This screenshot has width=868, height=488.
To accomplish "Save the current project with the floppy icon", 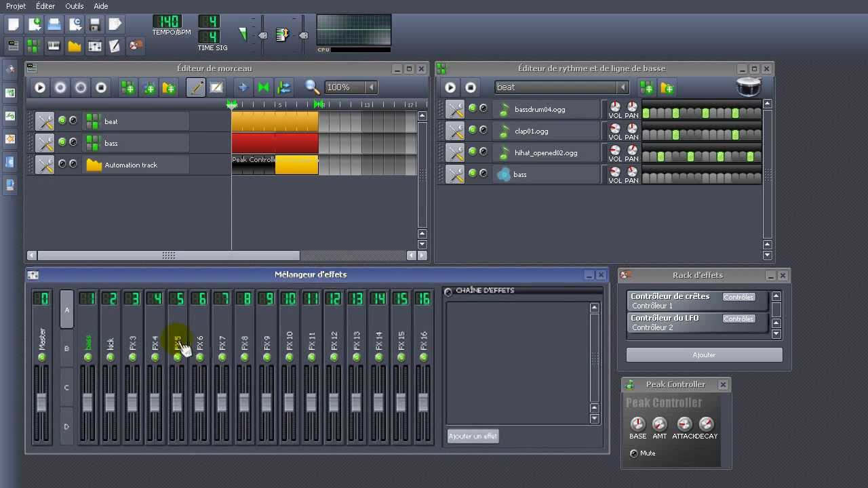I will pos(95,25).
